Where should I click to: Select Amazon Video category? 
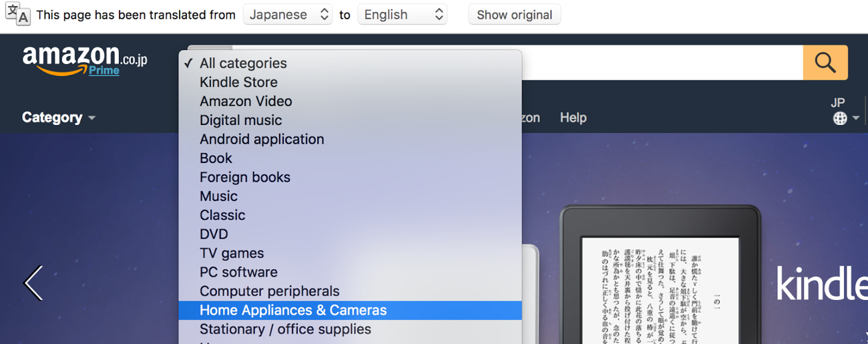pyautogui.click(x=350, y=102)
